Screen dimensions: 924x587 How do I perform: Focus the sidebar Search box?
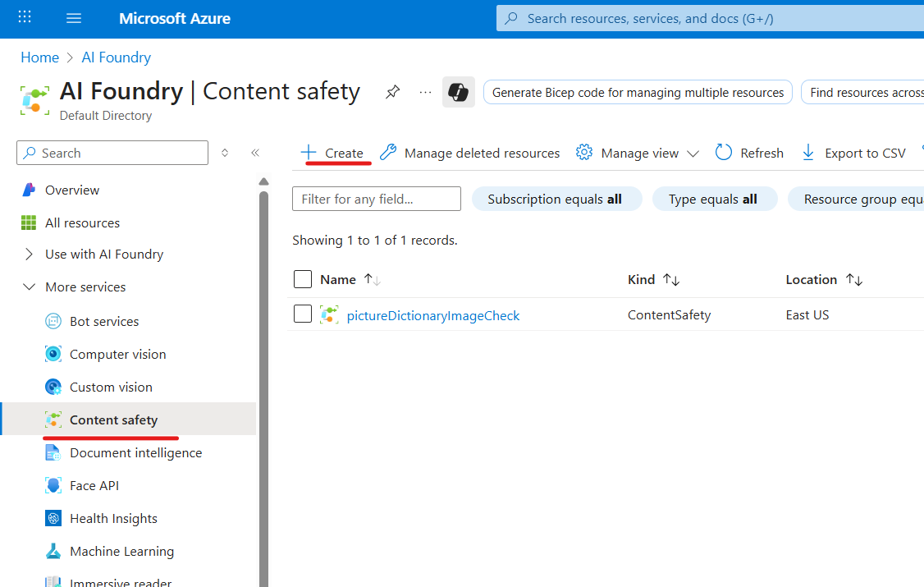point(112,153)
